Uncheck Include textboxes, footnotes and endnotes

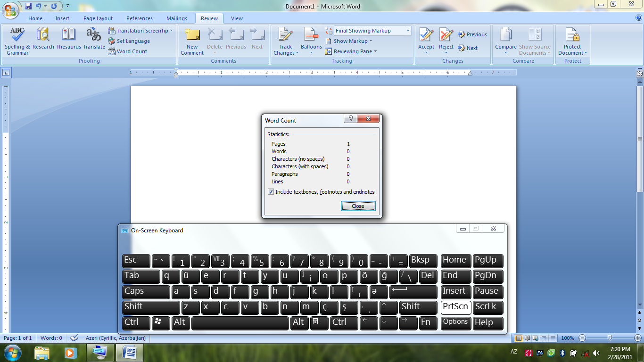[x=271, y=192]
